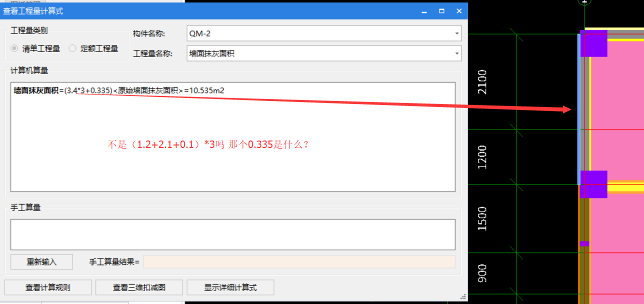Close the 查看工程量计算式 dialog
Screen dimensions: 644x304
pyautogui.click(x=459, y=10)
